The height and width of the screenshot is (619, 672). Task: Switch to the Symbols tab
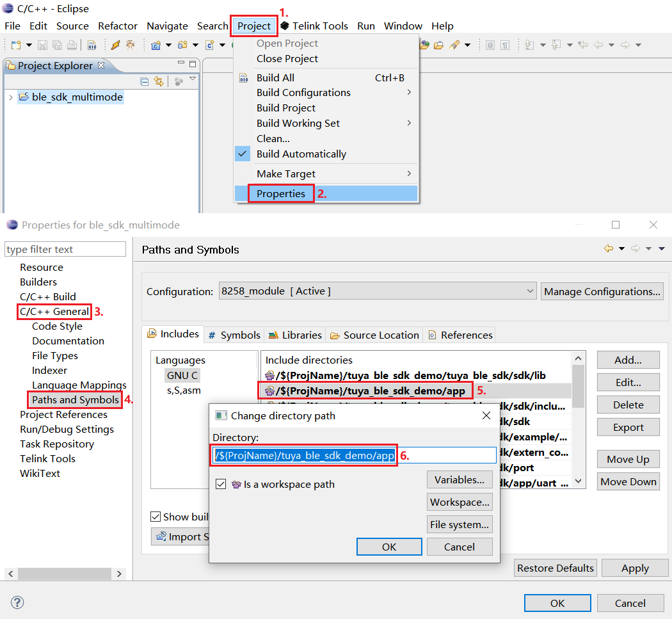[x=234, y=335]
